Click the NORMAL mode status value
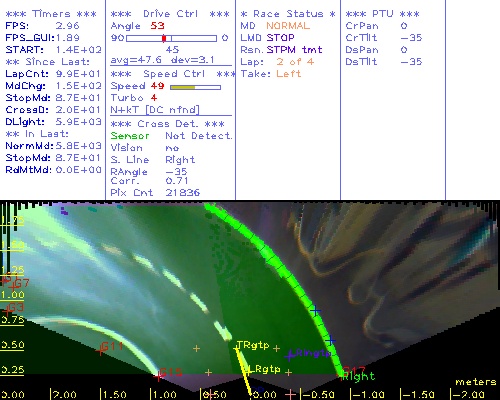Image resolution: width=500 pixels, height=400 pixels. pyautogui.click(x=288, y=26)
